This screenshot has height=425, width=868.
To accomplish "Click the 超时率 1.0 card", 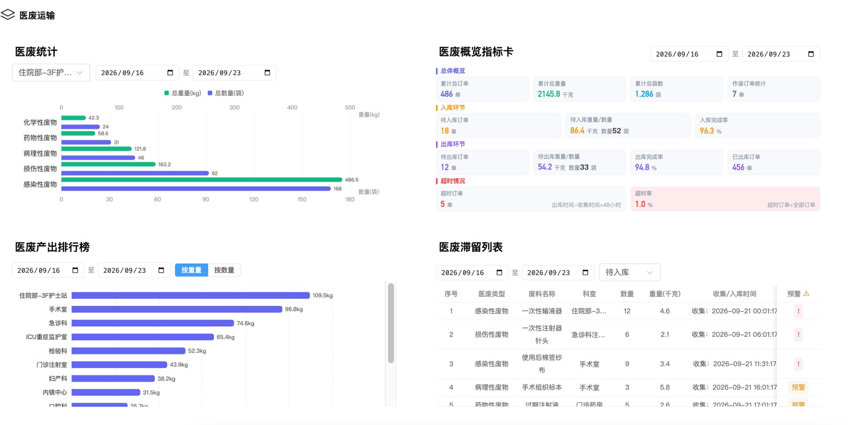I will (x=725, y=199).
